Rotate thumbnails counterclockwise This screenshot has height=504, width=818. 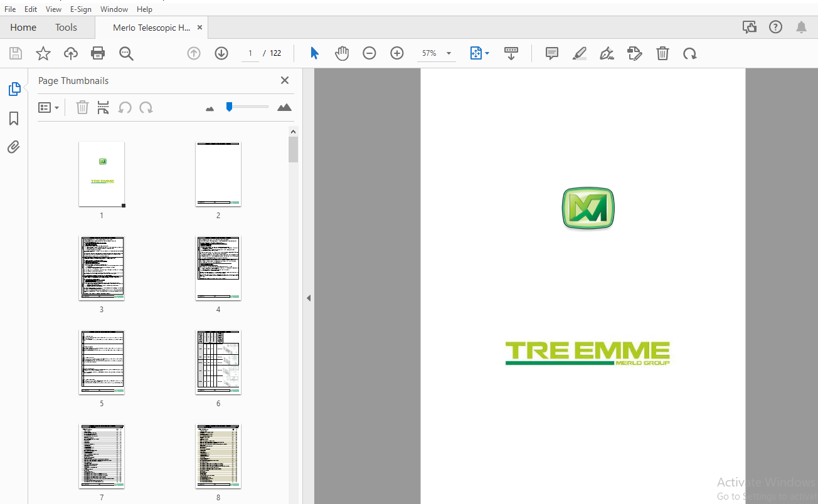coord(125,107)
